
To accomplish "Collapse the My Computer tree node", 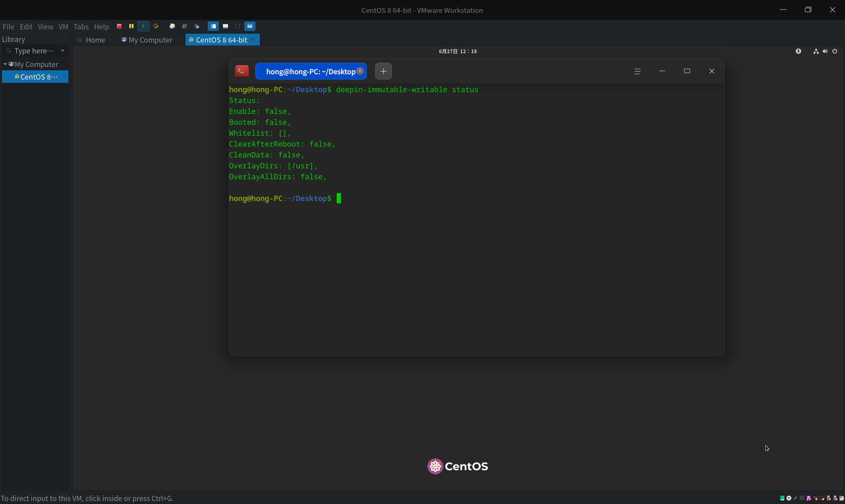I will coord(5,64).
